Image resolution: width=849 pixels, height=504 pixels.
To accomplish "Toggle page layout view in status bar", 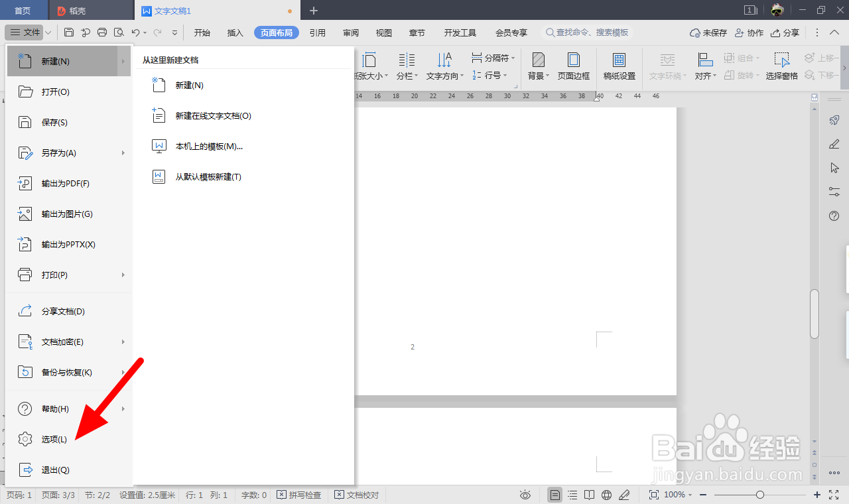I will [x=555, y=495].
